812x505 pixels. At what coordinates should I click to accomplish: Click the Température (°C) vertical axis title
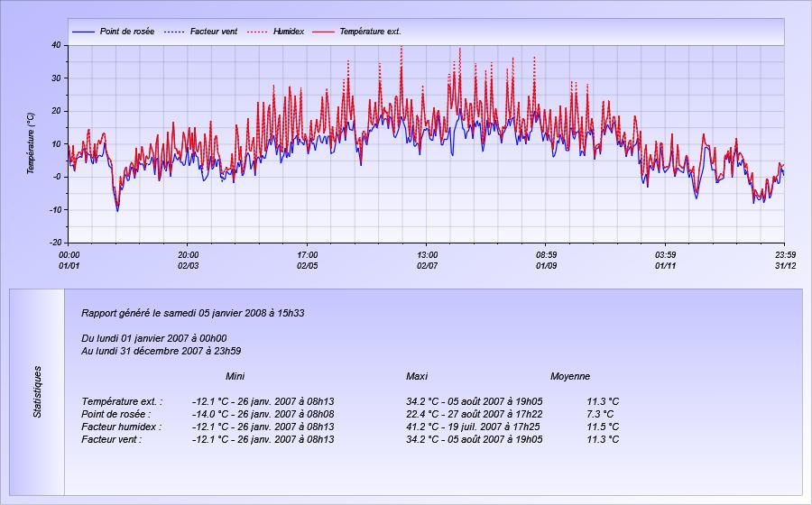(x=31, y=143)
